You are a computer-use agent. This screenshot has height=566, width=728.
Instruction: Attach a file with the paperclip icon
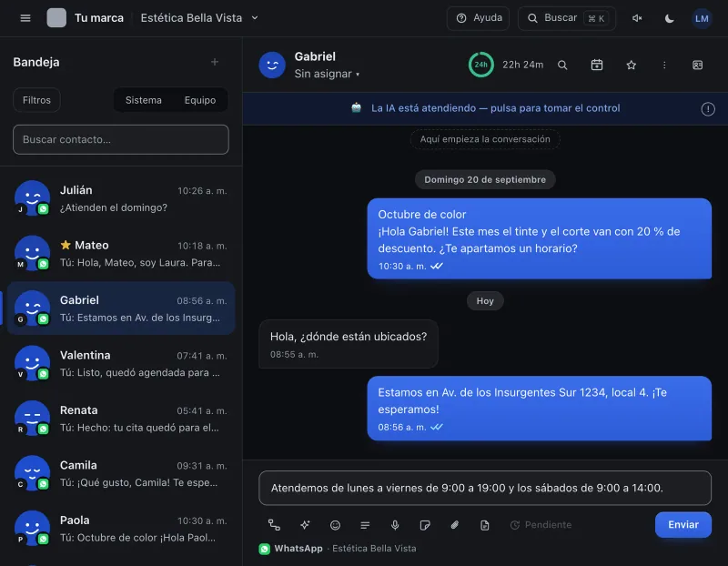point(455,525)
